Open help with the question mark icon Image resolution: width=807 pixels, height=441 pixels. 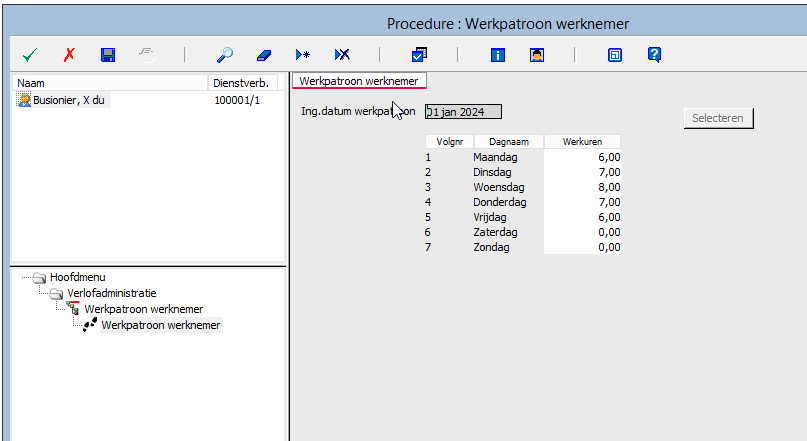(x=654, y=55)
